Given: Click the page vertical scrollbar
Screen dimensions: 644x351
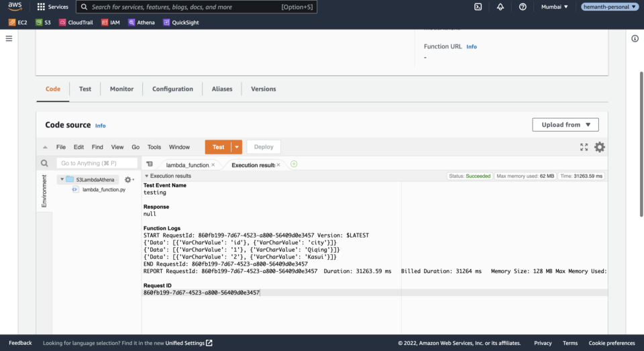Looking at the screenshot, I should pyautogui.click(x=641, y=144).
